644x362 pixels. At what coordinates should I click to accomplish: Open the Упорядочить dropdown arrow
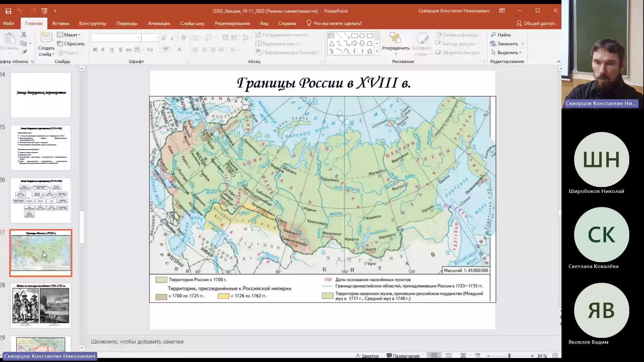[x=396, y=54]
